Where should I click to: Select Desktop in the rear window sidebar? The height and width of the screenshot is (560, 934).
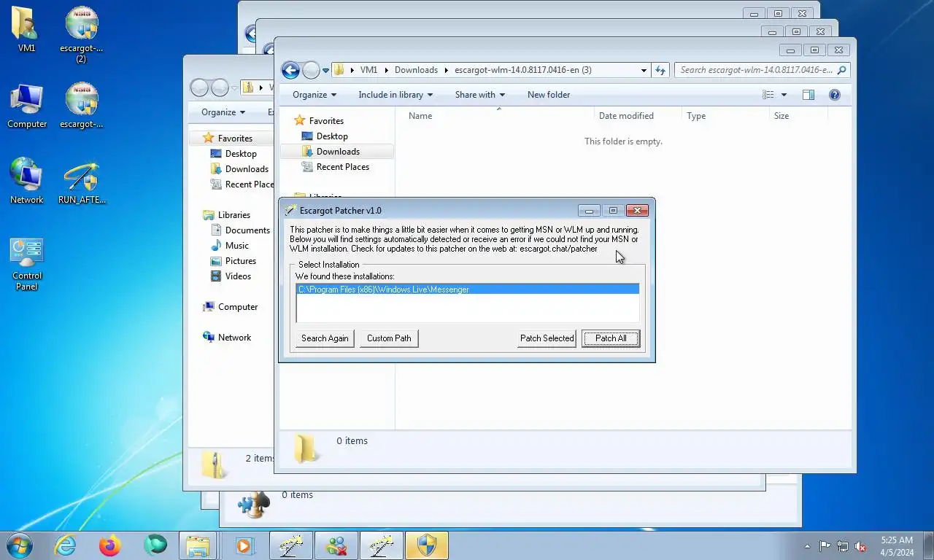[x=241, y=154]
